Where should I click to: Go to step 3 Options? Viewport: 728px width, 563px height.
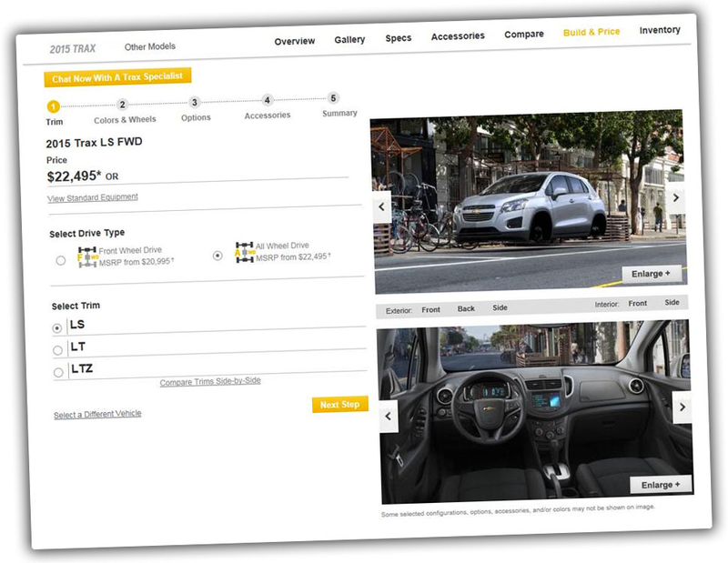tap(195, 102)
